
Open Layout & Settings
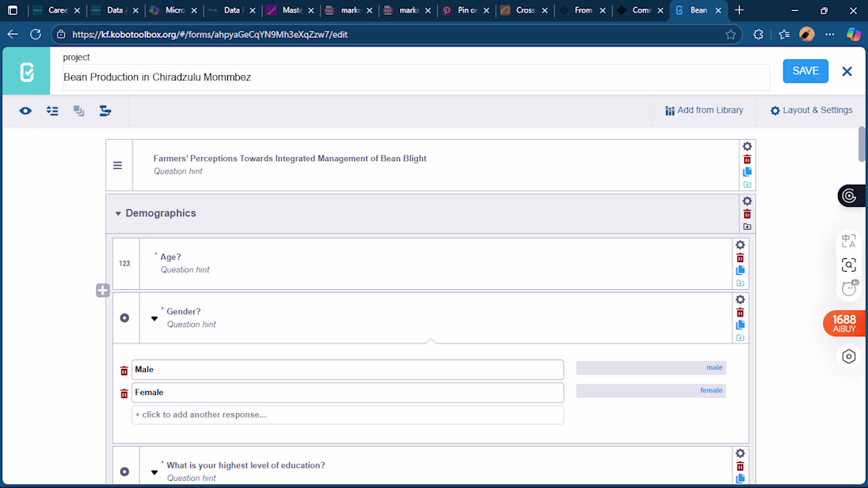(x=811, y=111)
